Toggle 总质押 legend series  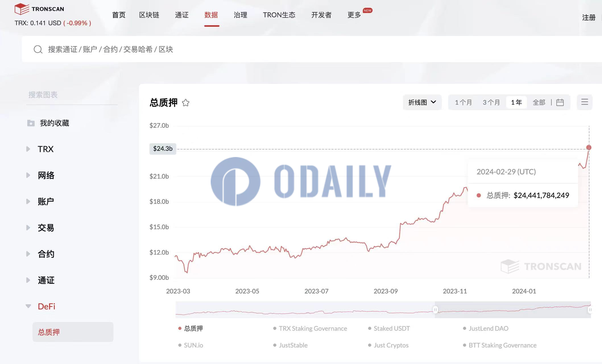[191, 328]
